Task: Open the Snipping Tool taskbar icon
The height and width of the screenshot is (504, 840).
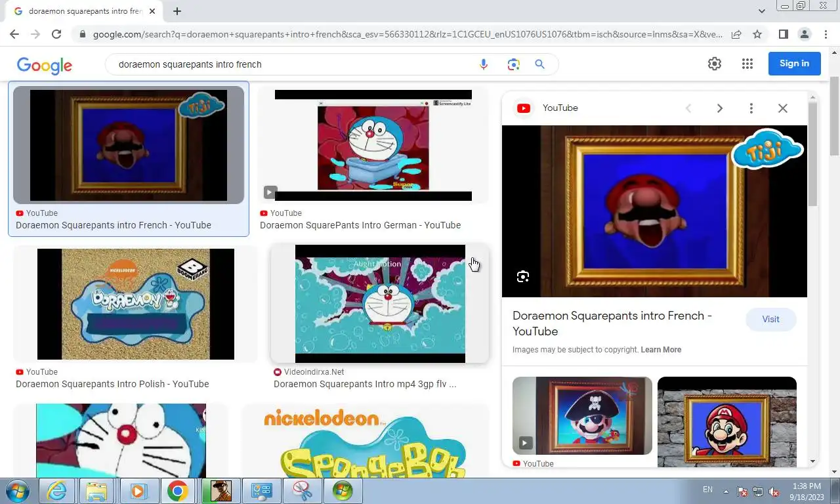Action: pos(302,491)
